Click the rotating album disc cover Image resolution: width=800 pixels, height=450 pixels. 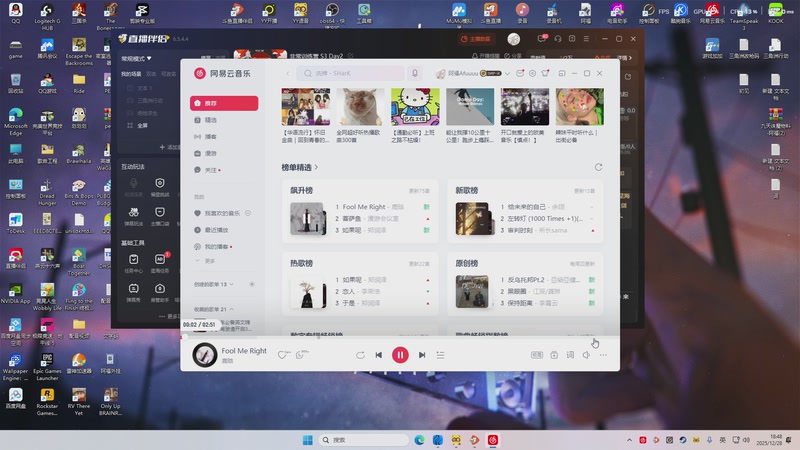click(x=205, y=355)
